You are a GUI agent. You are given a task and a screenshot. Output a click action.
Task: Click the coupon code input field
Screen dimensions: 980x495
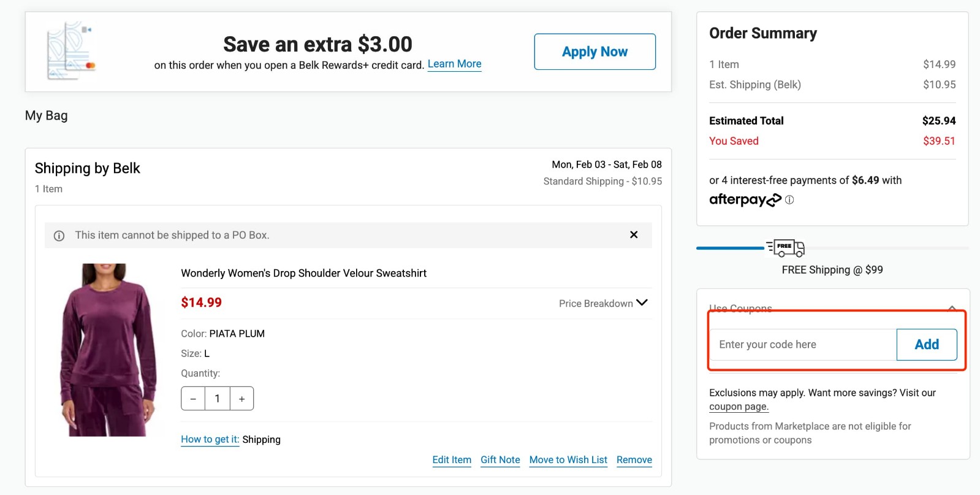pos(803,345)
